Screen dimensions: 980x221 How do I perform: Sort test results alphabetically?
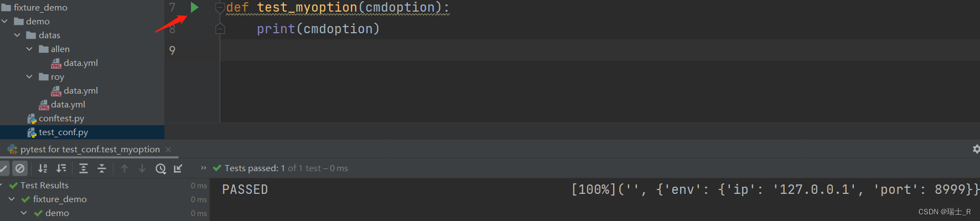point(43,168)
